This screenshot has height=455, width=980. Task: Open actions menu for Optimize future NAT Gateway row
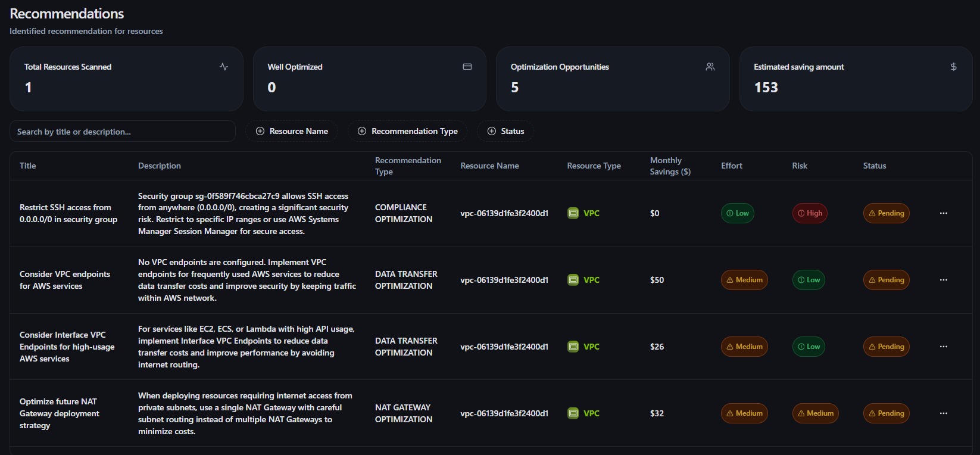click(x=944, y=413)
